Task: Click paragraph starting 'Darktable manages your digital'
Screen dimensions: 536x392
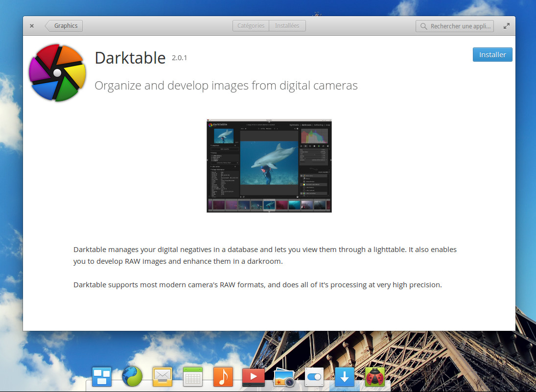Action: pos(265,255)
